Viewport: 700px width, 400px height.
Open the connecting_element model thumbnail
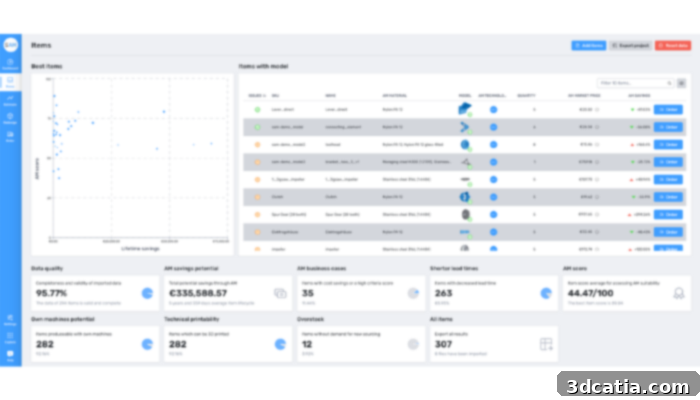coord(465,127)
